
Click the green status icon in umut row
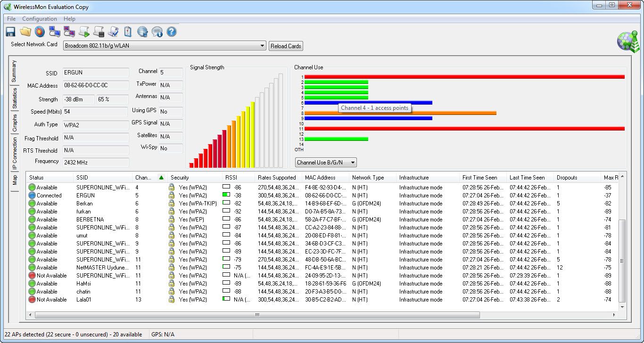point(32,236)
